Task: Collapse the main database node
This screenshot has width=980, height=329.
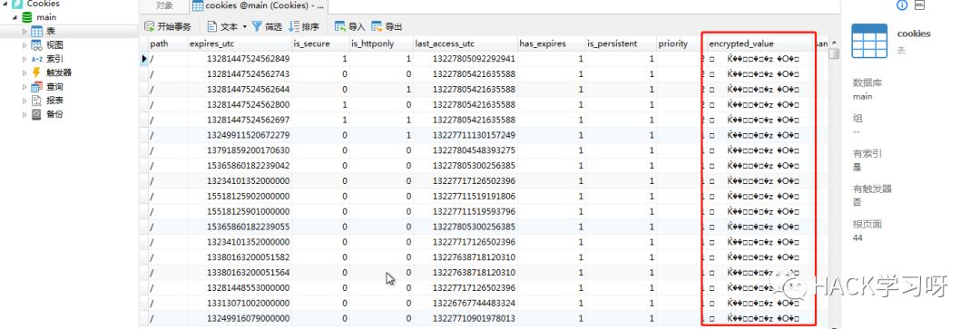Action: point(15,17)
